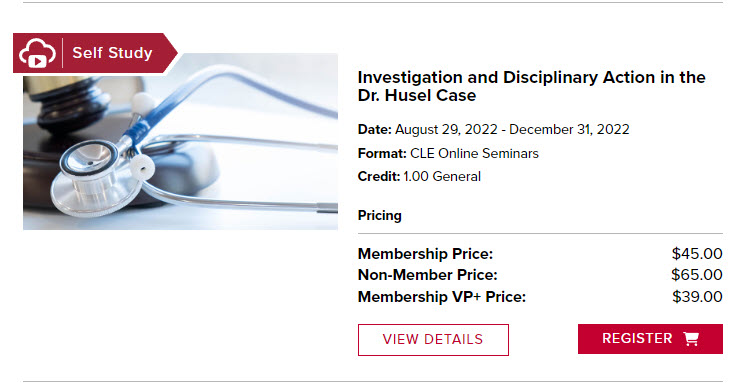Click the course date range text
This screenshot has height=383, width=752.
[512, 129]
